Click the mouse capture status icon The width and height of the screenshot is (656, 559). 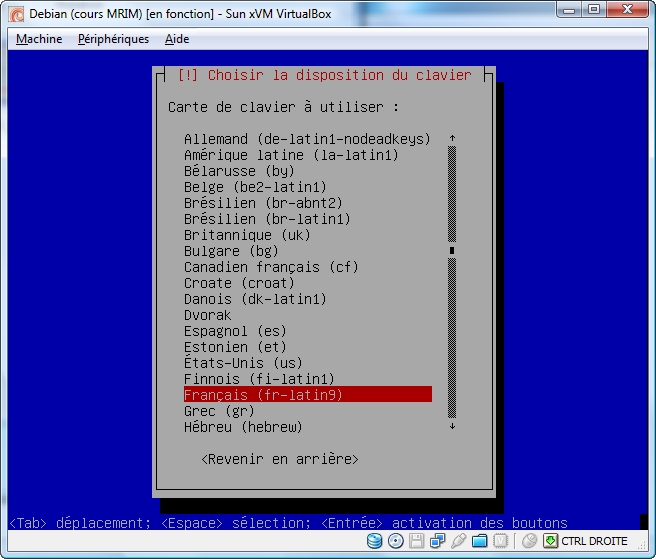(530, 541)
